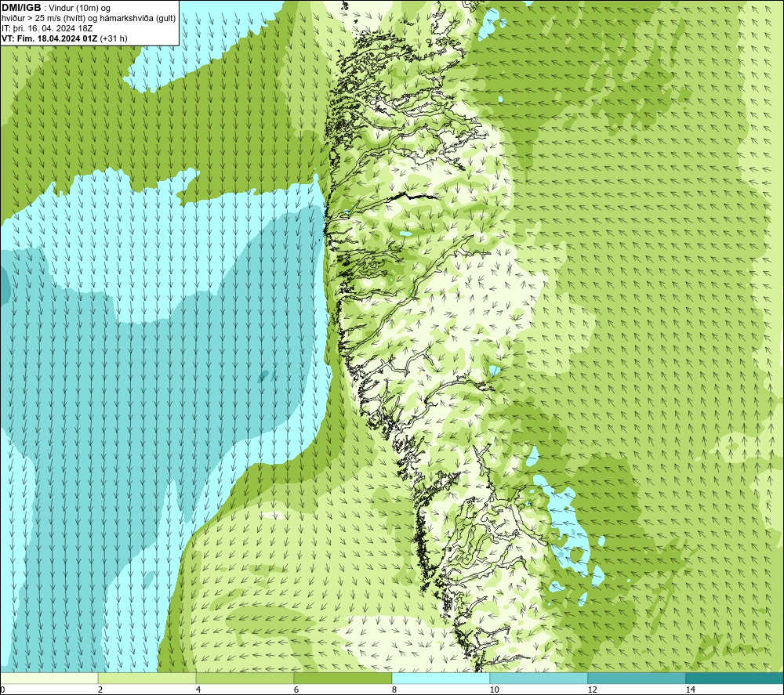
Task: Click the scale label '8'
Action: pos(394,690)
